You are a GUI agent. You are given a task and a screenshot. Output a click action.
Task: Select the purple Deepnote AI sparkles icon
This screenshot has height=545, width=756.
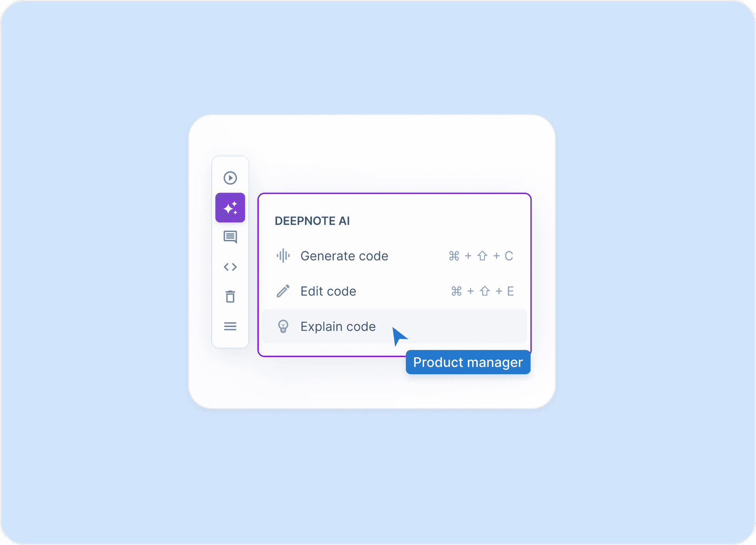(230, 207)
